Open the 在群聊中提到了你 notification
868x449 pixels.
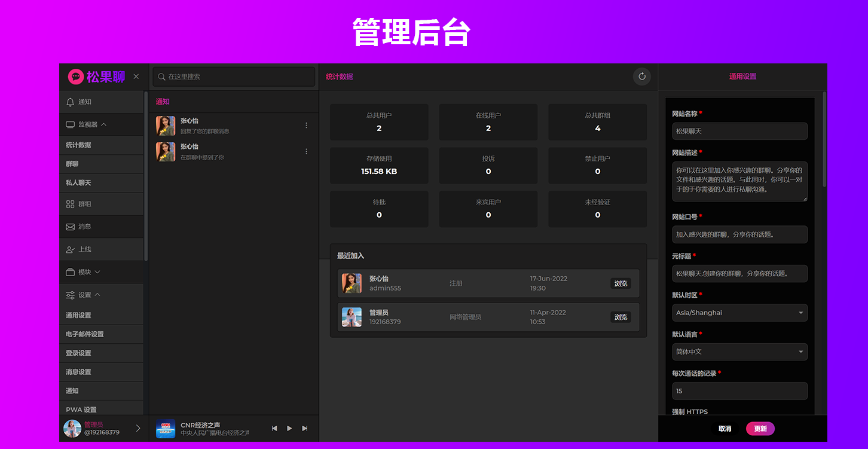(234, 152)
